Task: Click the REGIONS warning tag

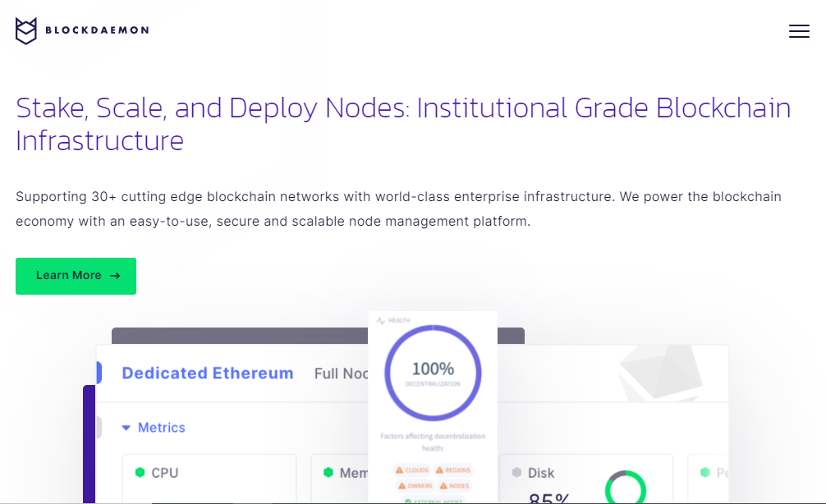Action: [453, 470]
